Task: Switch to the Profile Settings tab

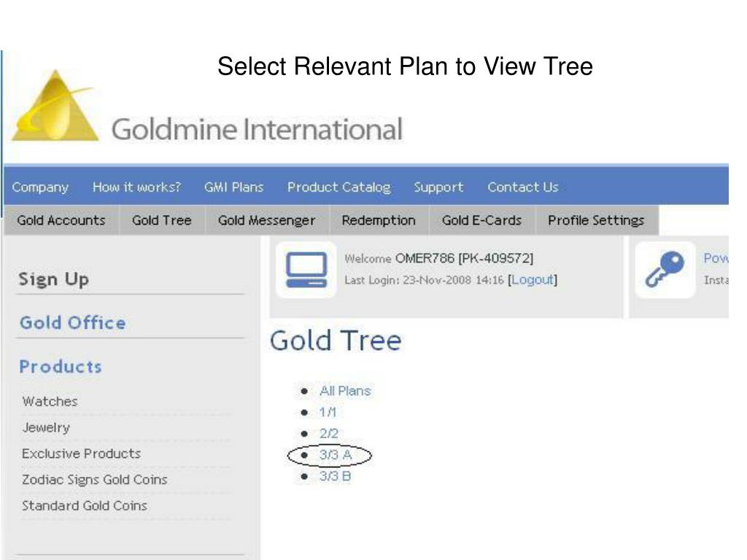Action: [x=596, y=220]
